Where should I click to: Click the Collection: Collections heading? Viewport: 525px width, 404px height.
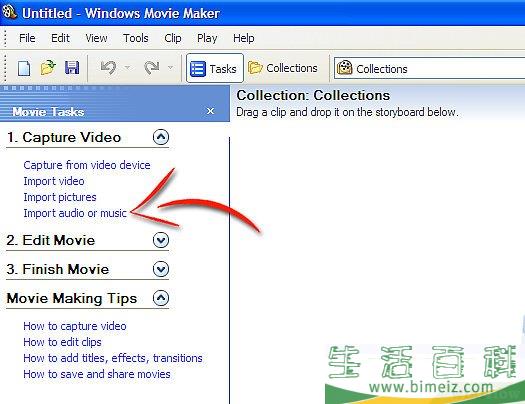coord(313,95)
